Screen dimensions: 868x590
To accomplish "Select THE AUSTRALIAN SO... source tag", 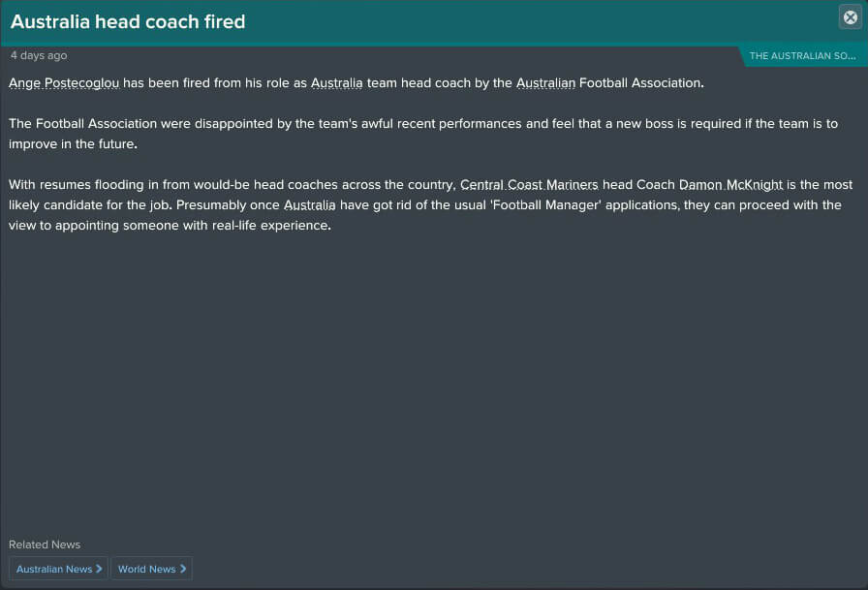I will 803,56.
